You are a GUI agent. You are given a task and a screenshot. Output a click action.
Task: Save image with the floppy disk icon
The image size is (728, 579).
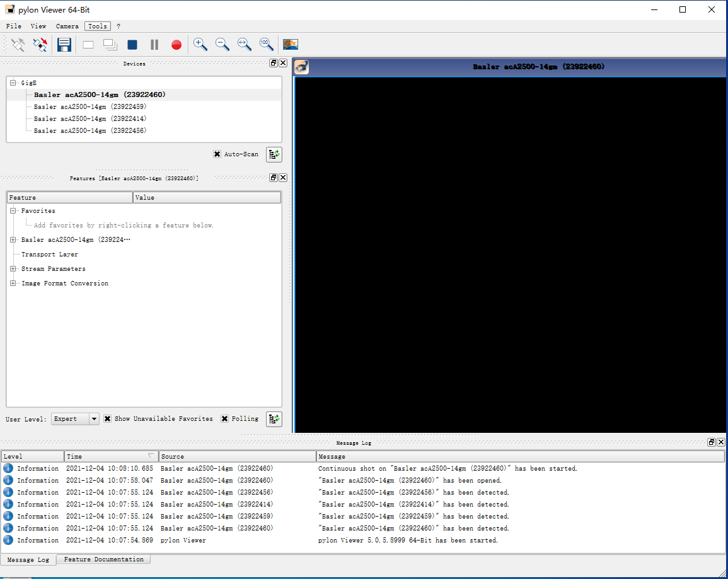pos(64,45)
